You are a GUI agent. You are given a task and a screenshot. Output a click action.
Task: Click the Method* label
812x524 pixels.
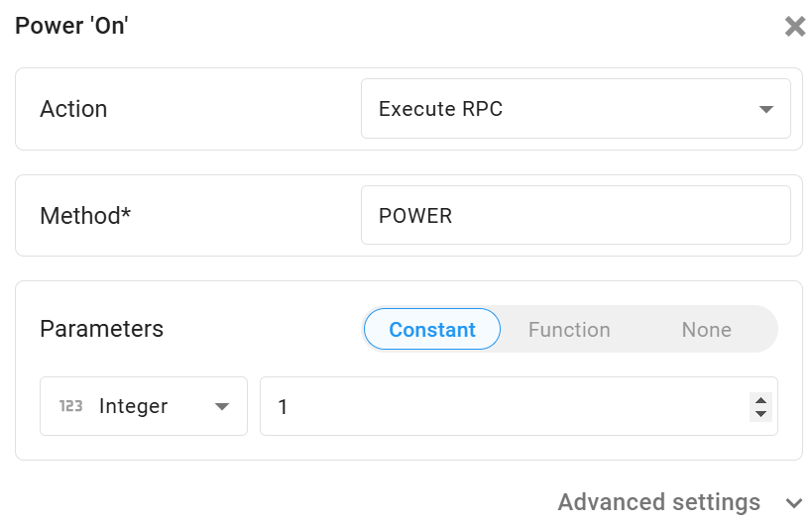[x=85, y=215]
